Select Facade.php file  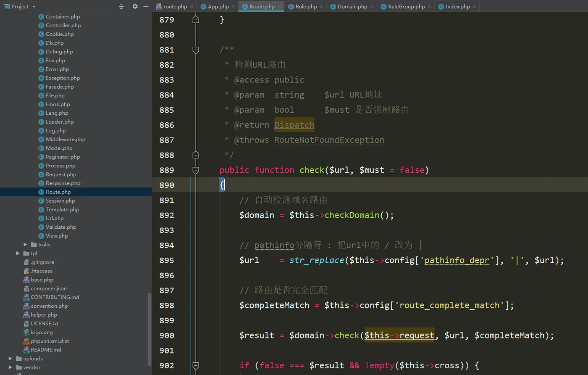[59, 87]
